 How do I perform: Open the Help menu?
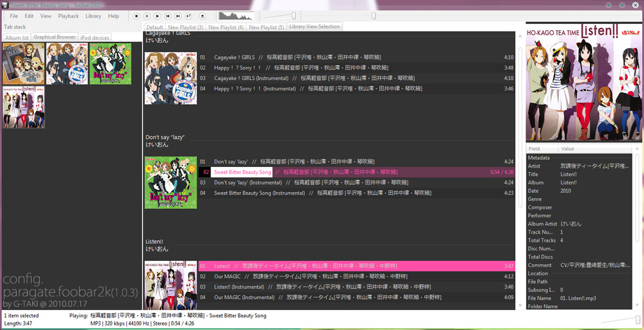pyautogui.click(x=113, y=16)
